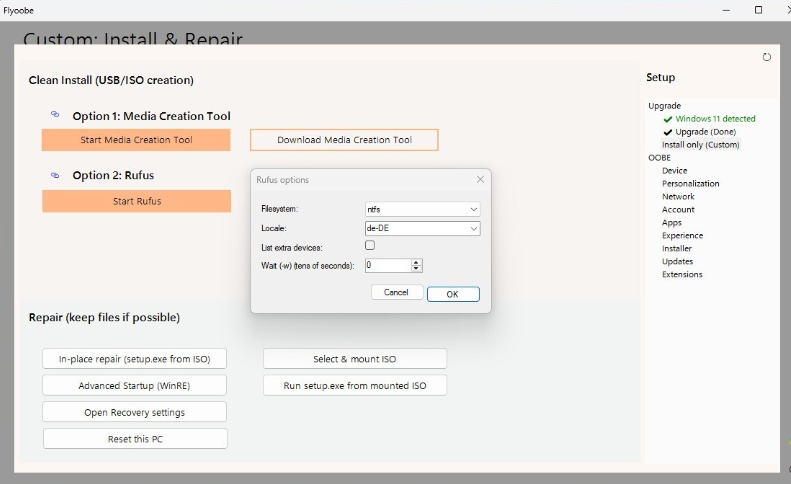Click into the Wait tens of seconds field
The image size is (791, 484).
(x=388, y=265)
